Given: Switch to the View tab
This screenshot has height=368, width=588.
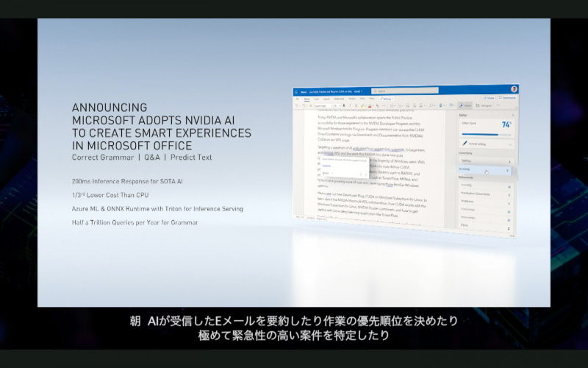Looking at the screenshot, I should pos(362,99).
